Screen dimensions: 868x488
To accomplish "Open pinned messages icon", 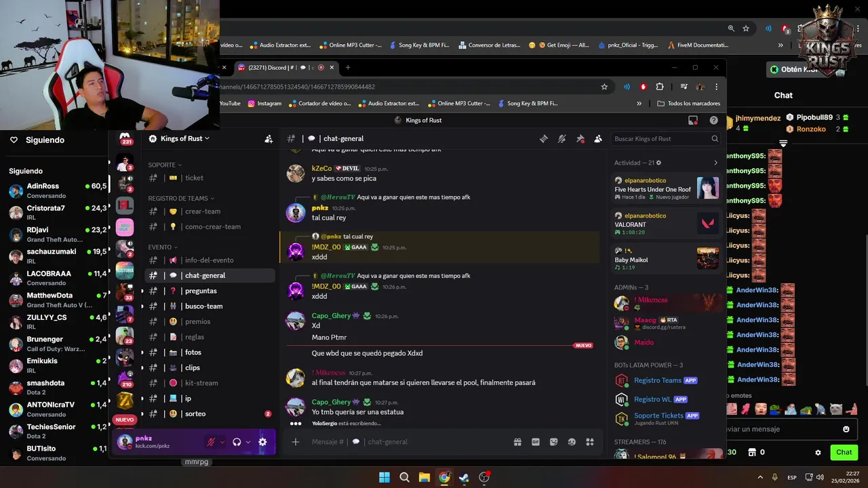I will click(x=580, y=138).
